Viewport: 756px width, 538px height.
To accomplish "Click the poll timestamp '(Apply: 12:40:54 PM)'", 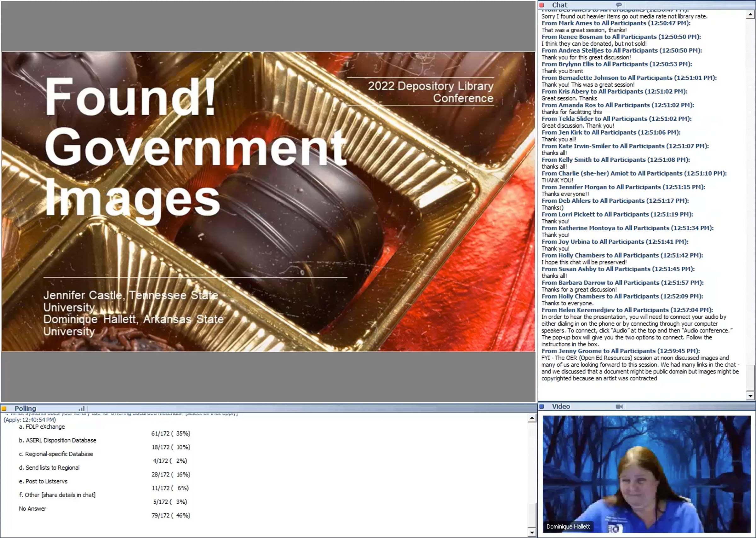I will coord(30,420).
